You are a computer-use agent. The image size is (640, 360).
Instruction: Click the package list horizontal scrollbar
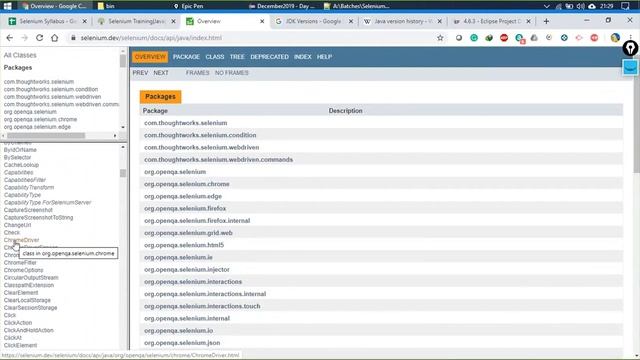pyautogui.click(x=46, y=136)
